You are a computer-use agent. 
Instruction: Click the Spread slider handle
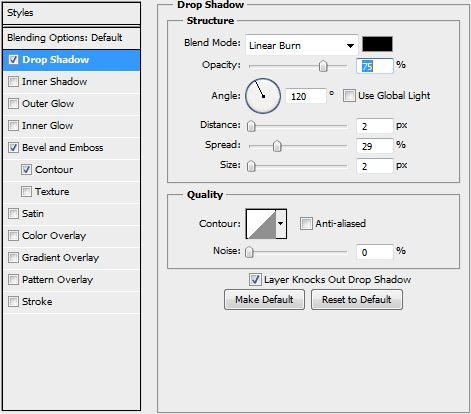(277, 146)
